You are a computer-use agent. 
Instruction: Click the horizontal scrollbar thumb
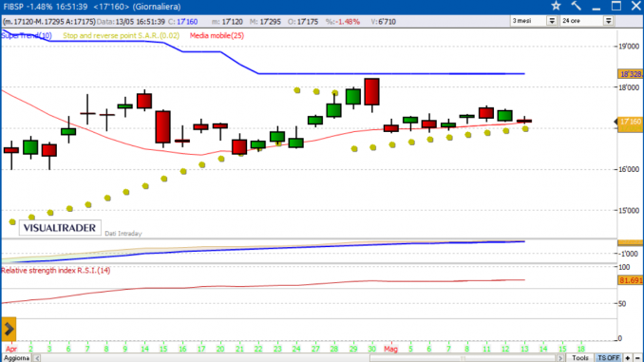point(463,358)
